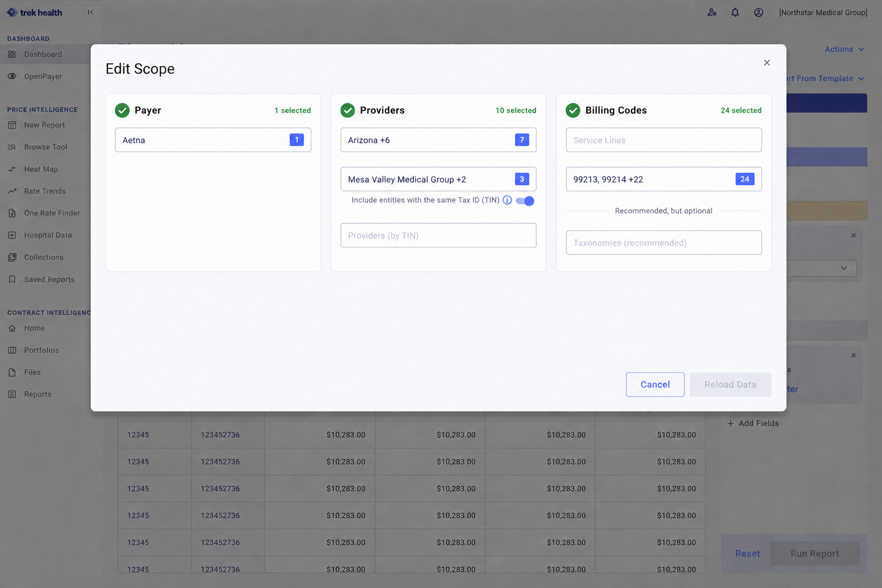
Task: Click Northstar Medical Group account label
Action: (x=823, y=13)
